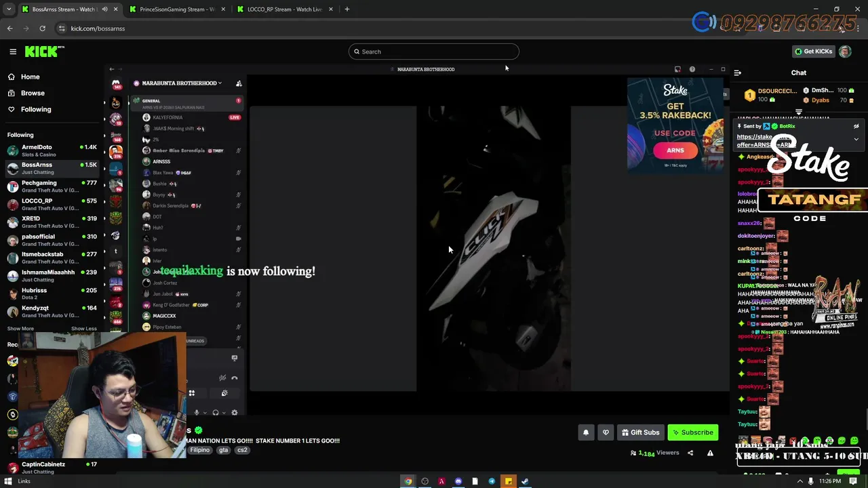This screenshot has width=868, height=488.
Task: Focus the Kick search field
Action: [434, 52]
